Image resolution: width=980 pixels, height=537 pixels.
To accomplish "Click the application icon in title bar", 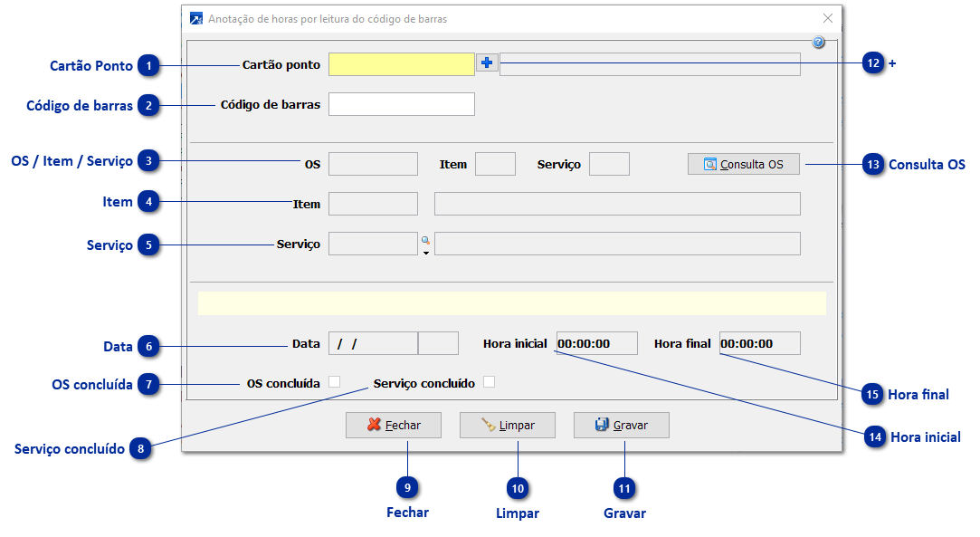I will (196, 19).
